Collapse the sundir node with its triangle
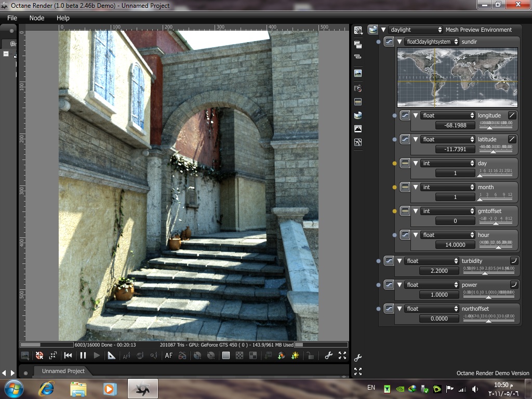This screenshot has width=532, height=399. 400,42
